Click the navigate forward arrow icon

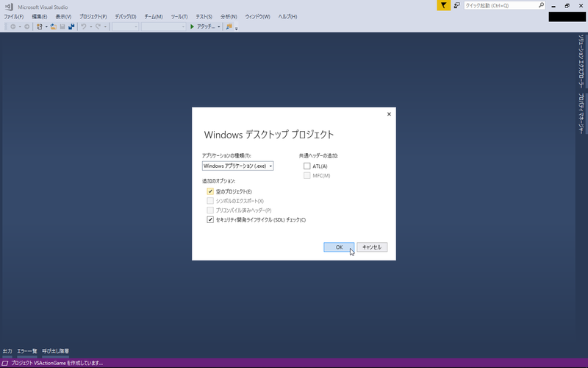point(26,26)
